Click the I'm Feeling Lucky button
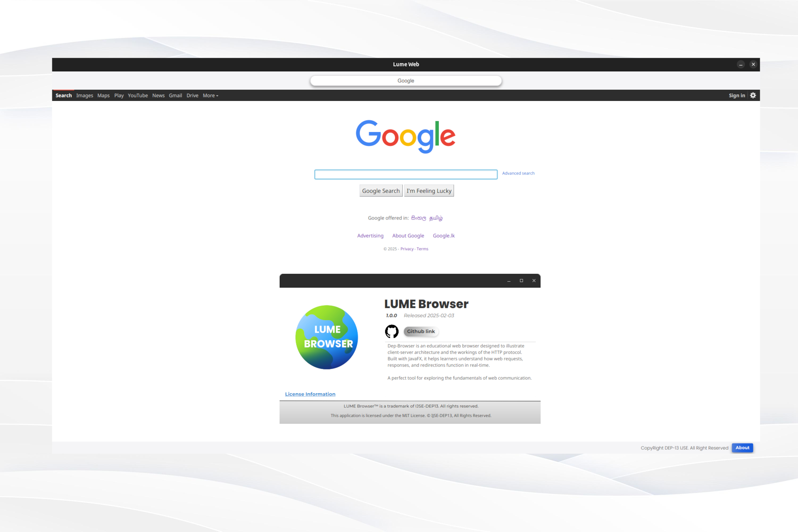The image size is (798, 532). (429, 191)
